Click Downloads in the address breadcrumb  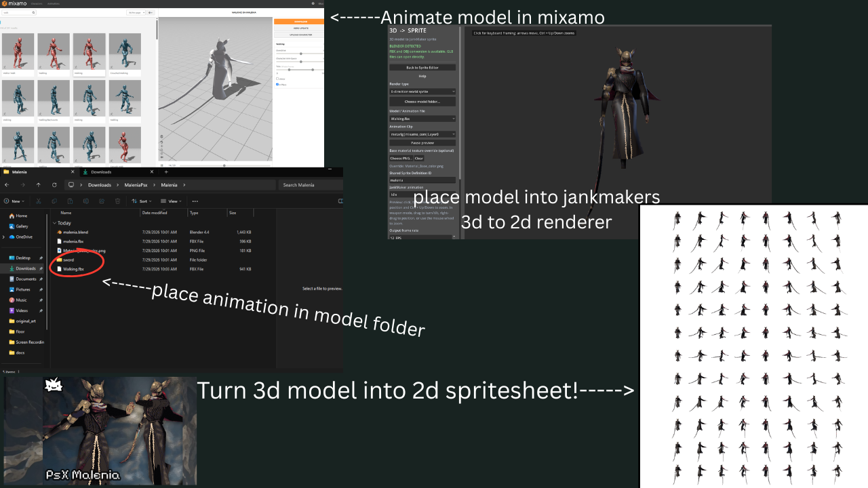click(x=100, y=185)
